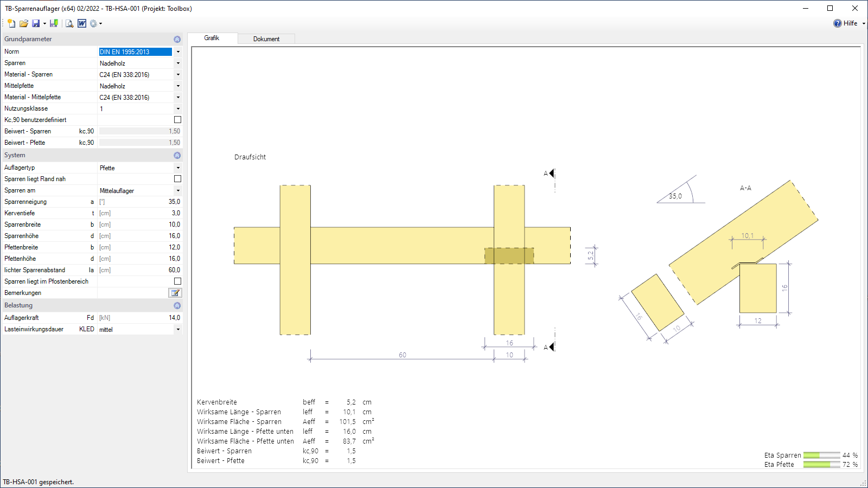Open the toolbar overflow arrow beside Hilfe
868x488 pixels.
864,24
